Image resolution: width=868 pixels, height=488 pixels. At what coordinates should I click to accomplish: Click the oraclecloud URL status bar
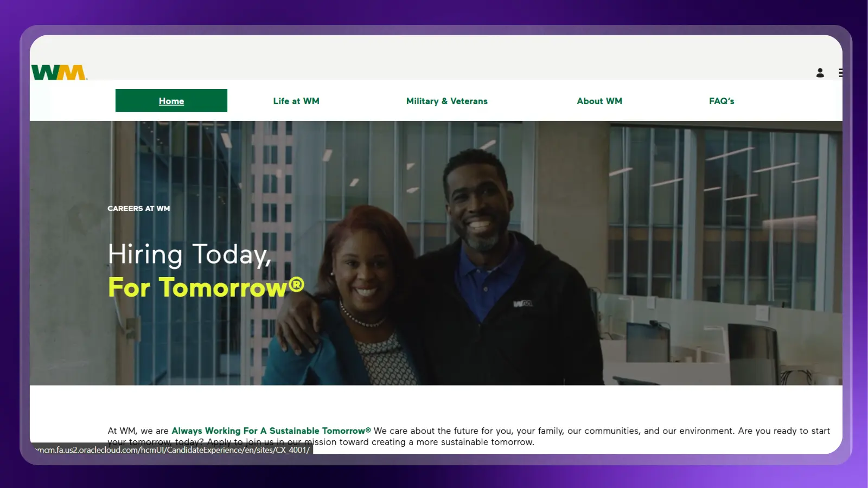coord(173,450)
